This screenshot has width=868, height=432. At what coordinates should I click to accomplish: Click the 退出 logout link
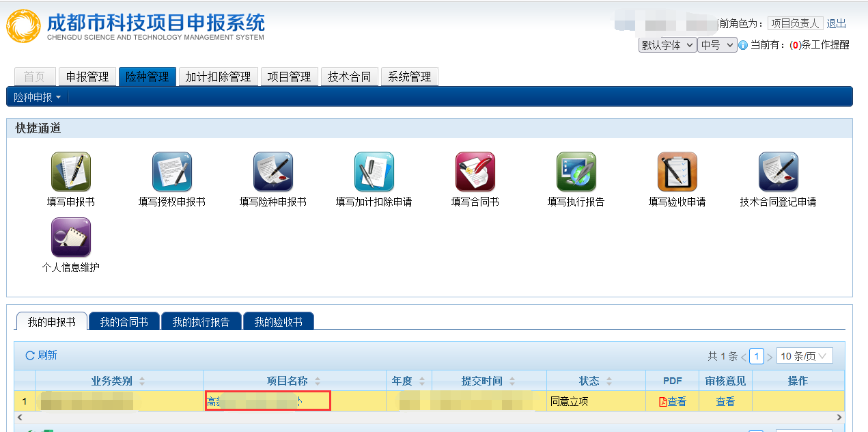(836, 23)
